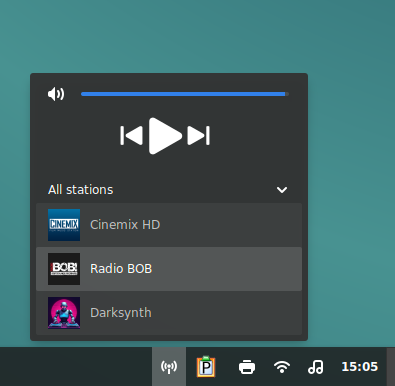
Task: Skip to the next station
Action: [x=199, y=135]
